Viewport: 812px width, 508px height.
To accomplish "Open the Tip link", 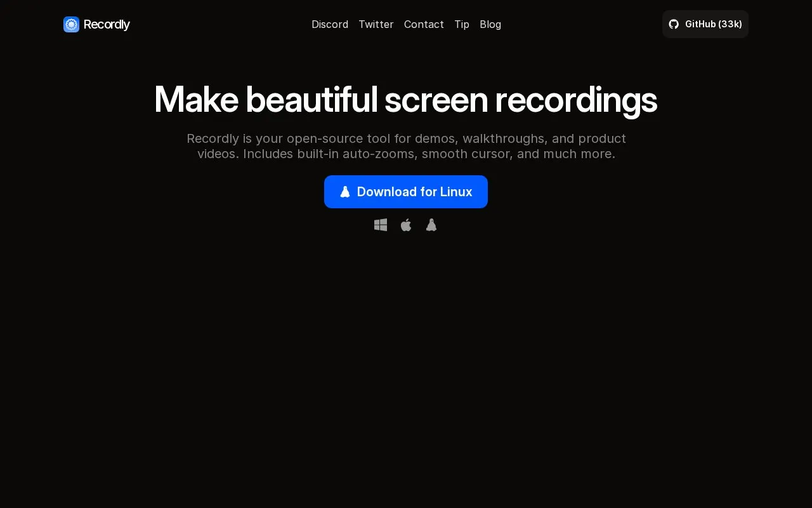I will [462, 24].
